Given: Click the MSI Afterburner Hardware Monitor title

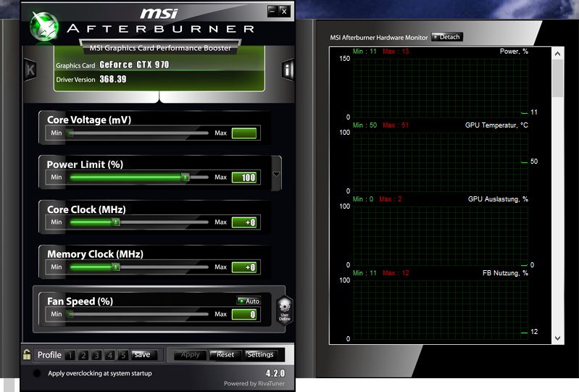Looking at the screenshot, I should pos(379,38).
